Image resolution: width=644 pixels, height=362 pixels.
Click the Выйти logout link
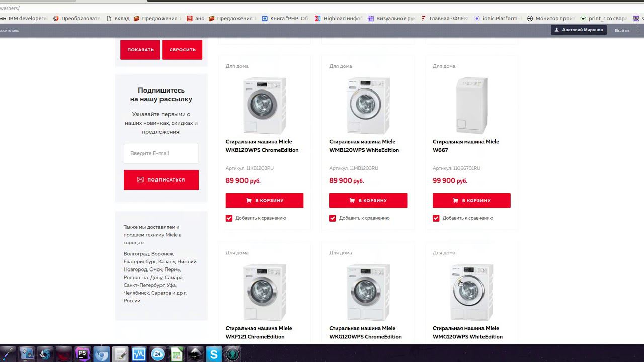pyautogui.click(x=622, y=30)
